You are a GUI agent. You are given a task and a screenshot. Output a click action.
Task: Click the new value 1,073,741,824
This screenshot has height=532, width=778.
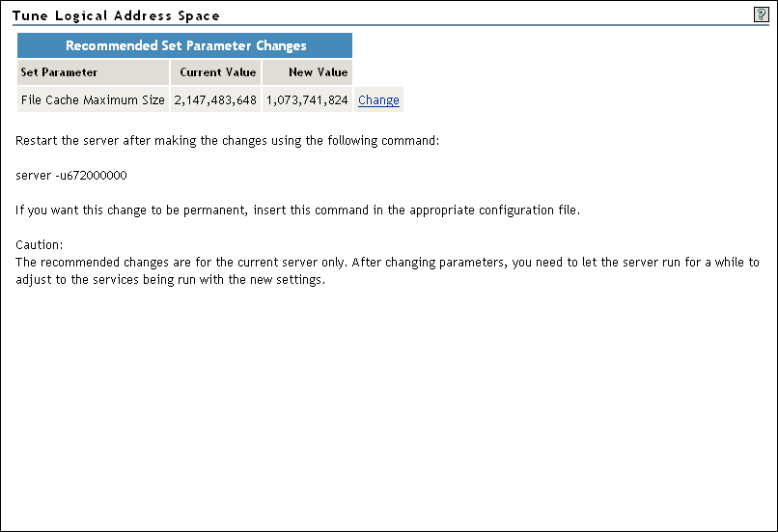point(307,99)
